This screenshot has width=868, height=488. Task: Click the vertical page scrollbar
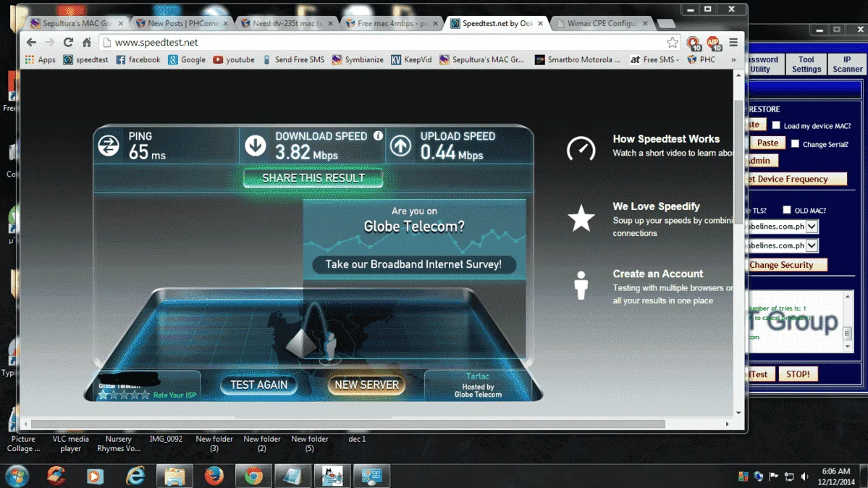point(738,161)
